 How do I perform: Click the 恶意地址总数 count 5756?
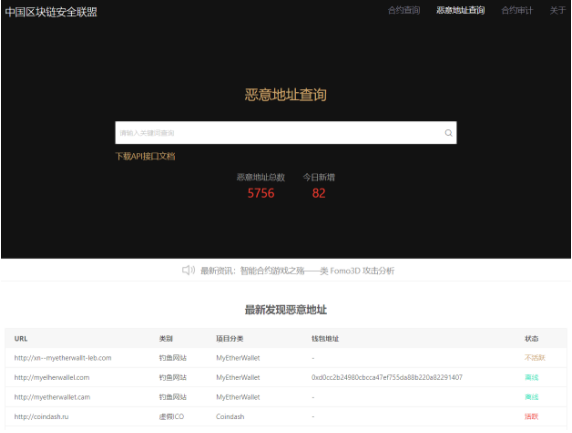click(x=261, y=193)
